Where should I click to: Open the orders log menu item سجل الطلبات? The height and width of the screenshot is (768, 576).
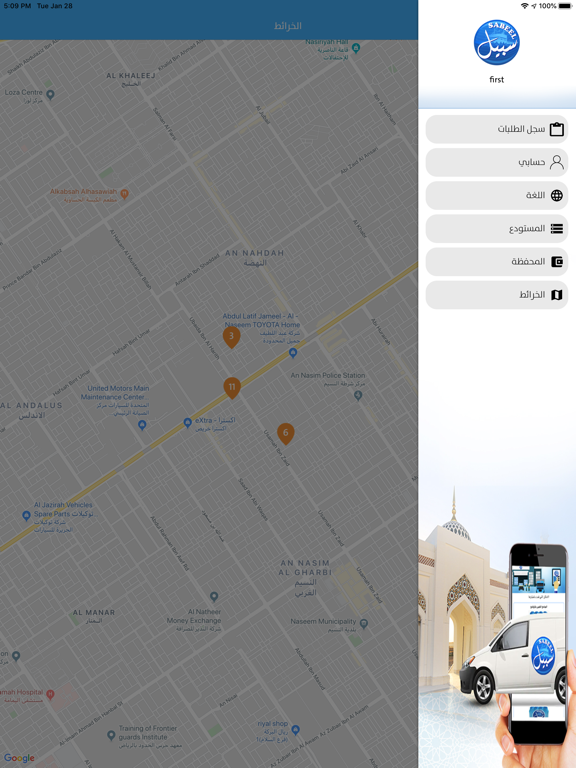(497, 129)
